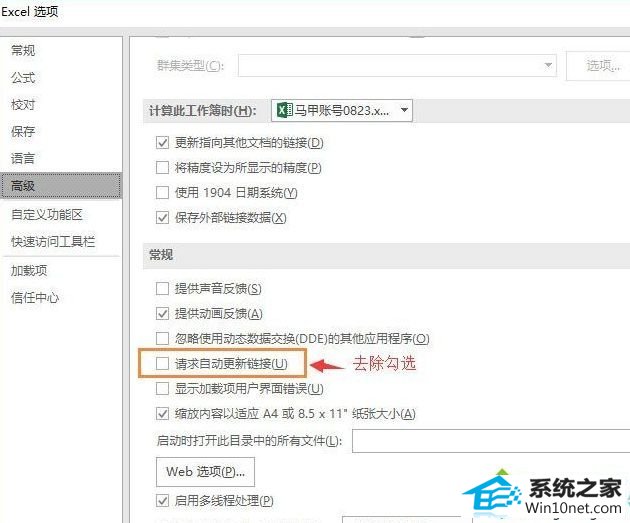Toggle 启用多线程处理 checkbox
Image resolution: width=630 pixels, height=523 pixels.
[162, 501]
